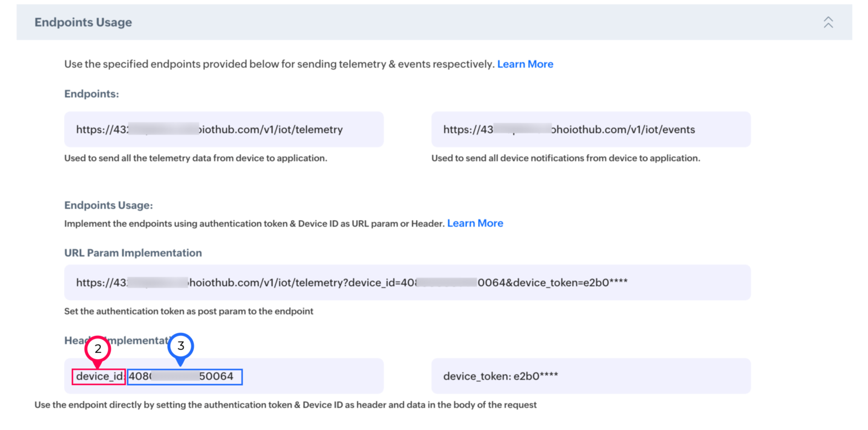868x430 pixels.
Task: Click the device_token header field
Action: coord(591,376)
